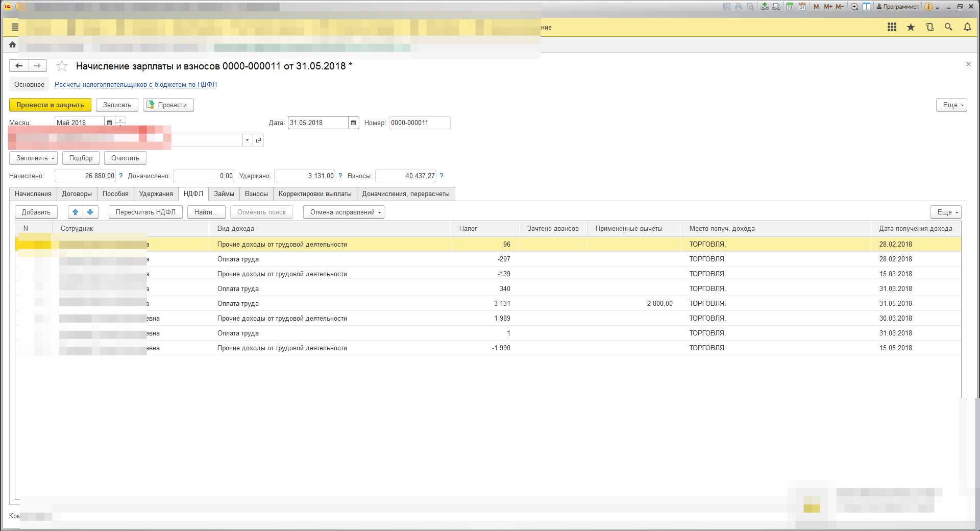Switch to the Взносы tab
The height and width of the screenshot is (531, 980).
click(256, 194)
